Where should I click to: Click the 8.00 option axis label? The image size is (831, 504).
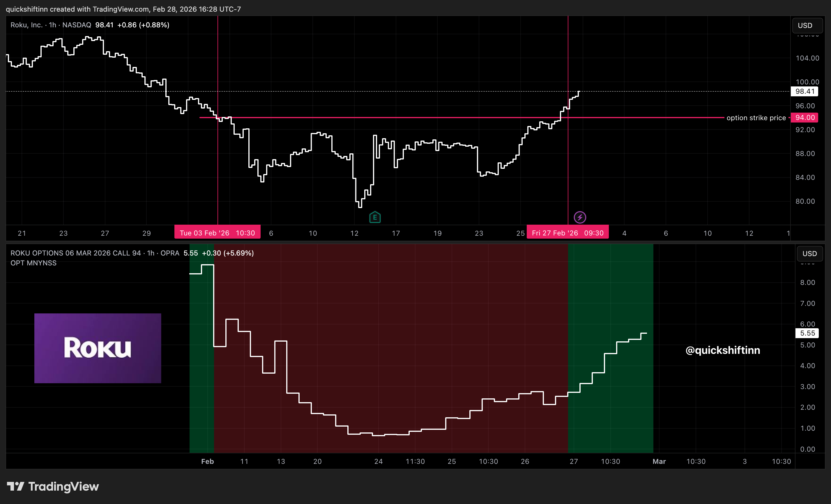[x=807, y=283]
